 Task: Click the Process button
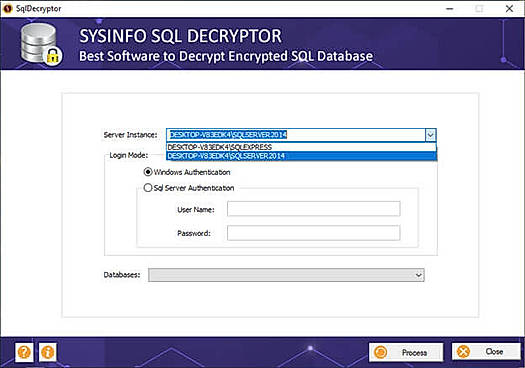point(406,352)
